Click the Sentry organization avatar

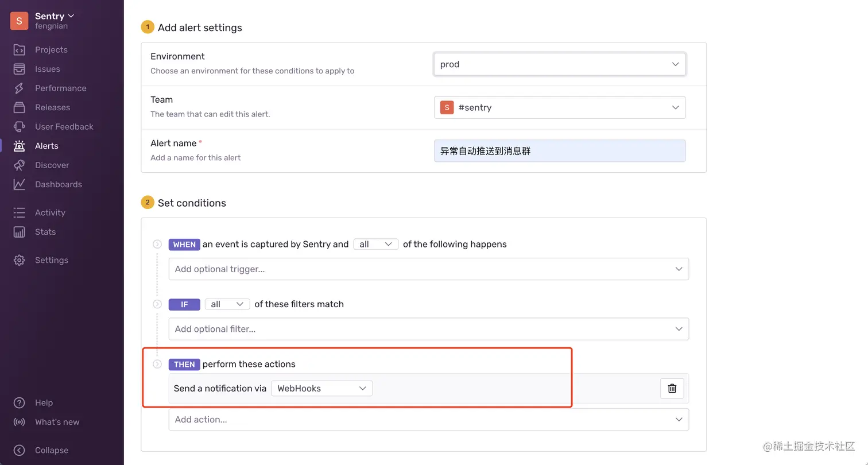tap(19, 21)
